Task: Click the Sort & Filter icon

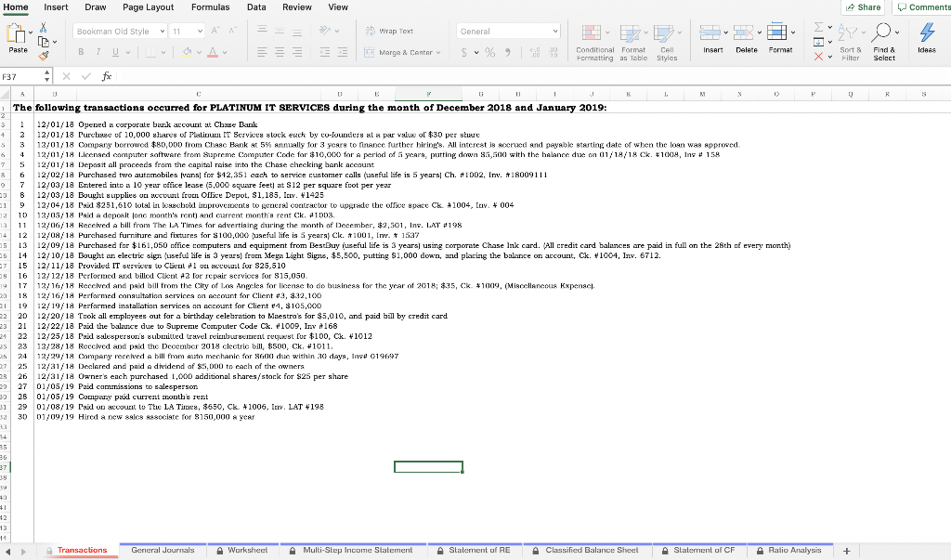Action: 848,33
